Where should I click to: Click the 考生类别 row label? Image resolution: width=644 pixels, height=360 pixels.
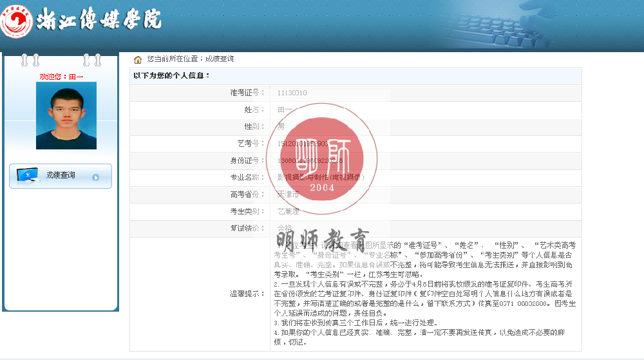(x=247, y=211)
